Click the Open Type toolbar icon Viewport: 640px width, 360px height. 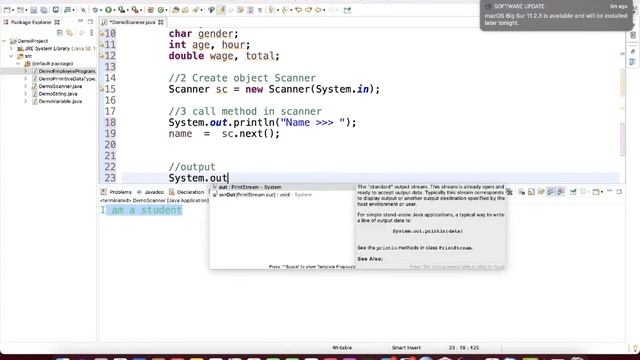point(176,10)
